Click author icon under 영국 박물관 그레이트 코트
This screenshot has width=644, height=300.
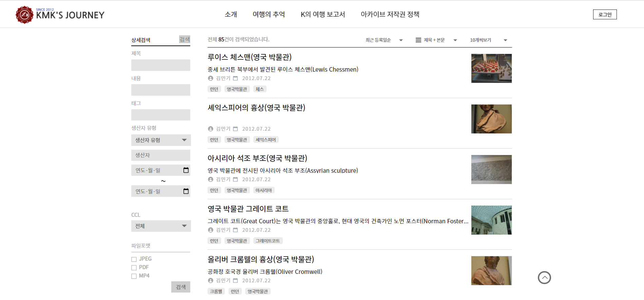[211, 230]
